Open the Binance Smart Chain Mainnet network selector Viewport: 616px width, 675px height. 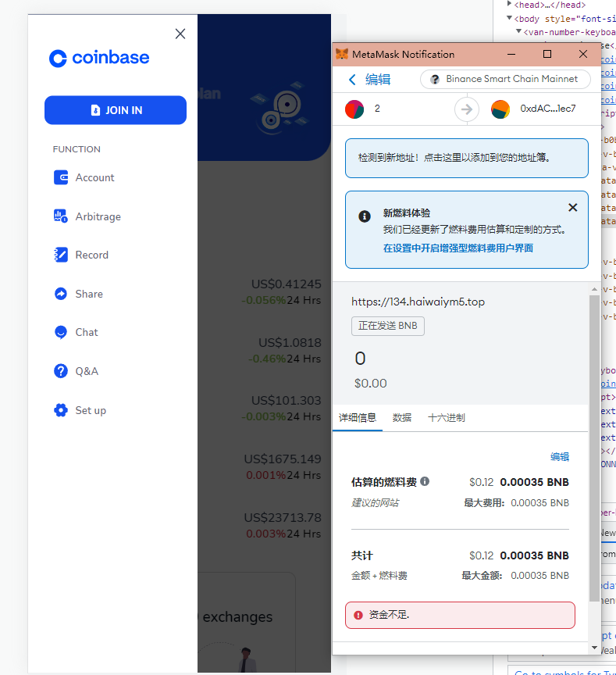click(x=505, y=79)
